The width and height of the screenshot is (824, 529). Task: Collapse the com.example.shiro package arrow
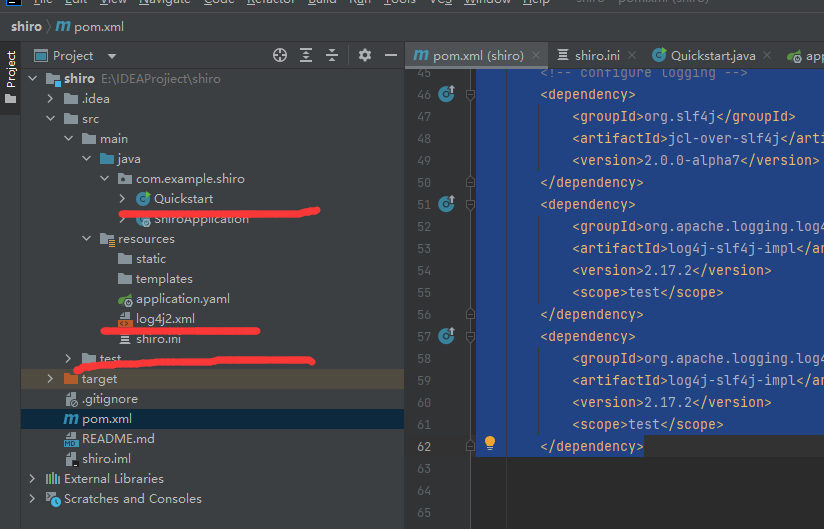(105, 178)
